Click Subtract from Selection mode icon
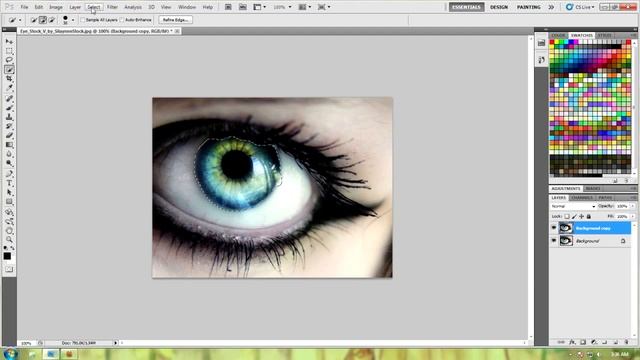This screenshot has width=640, height=360. click(x=51, y=20)
